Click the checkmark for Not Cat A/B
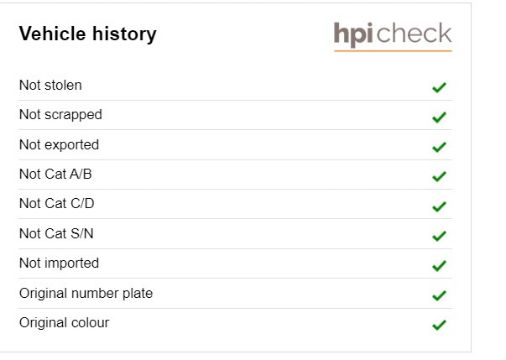The height and width of the screenshot is (360, 506). pos(439,176)
